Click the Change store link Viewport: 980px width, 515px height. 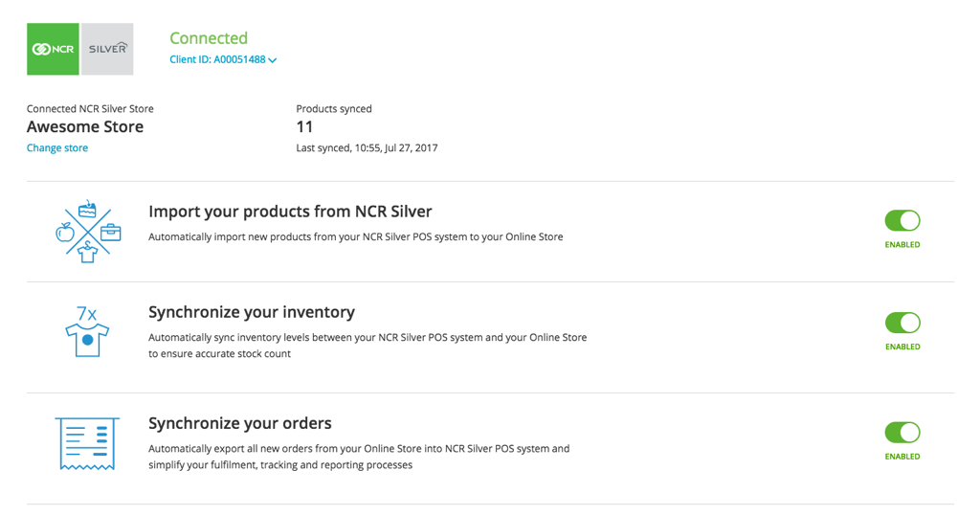pyautogui.click(x=56, y=148)
